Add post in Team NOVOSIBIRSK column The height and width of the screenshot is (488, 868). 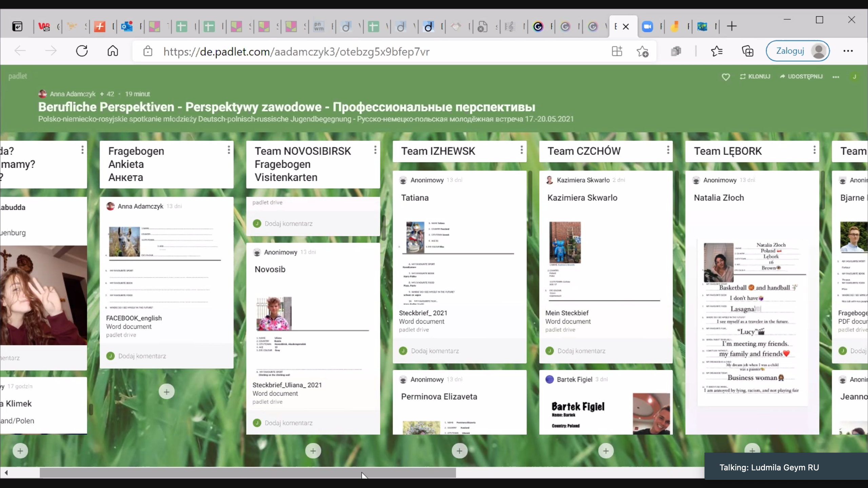click(313, 451)
